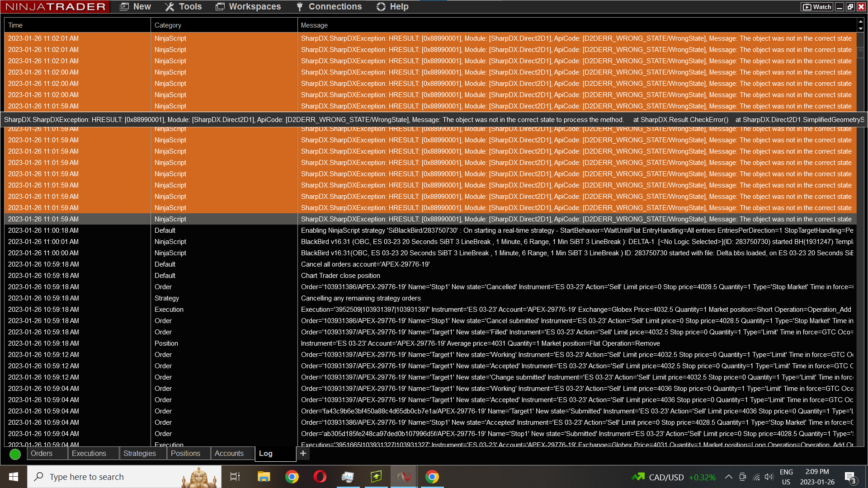Show hidden system tray icons chevron
Image resolution: width=868 pixels, height=488 pixels.
[729, 477]
